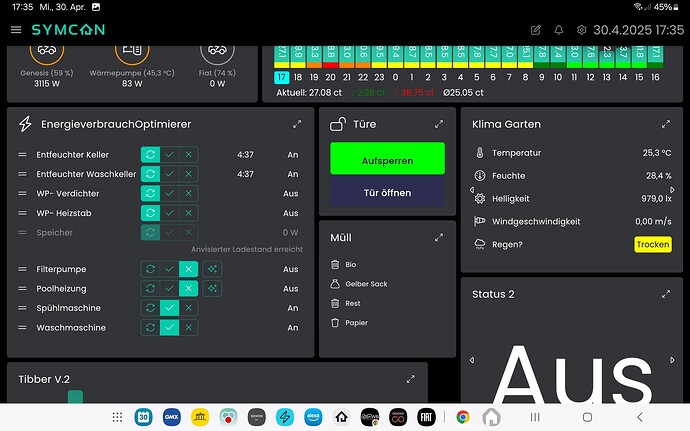Switch Entfeuchter Keller off with X
Viewport: 690px width, 431px height.
(188, 155)
